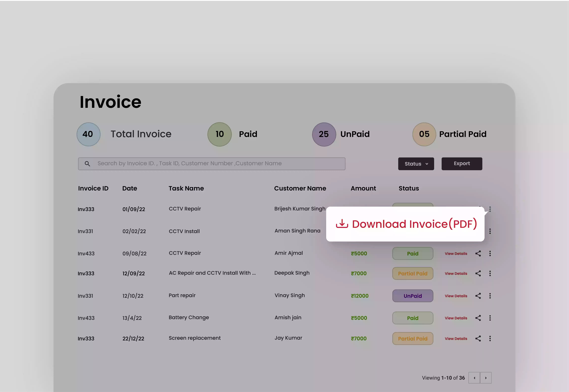The width and height of the screenshot is (569, 392).
Task: Click the Viewing 1-10 of 36 text
Action: click(x=443, y=378)
